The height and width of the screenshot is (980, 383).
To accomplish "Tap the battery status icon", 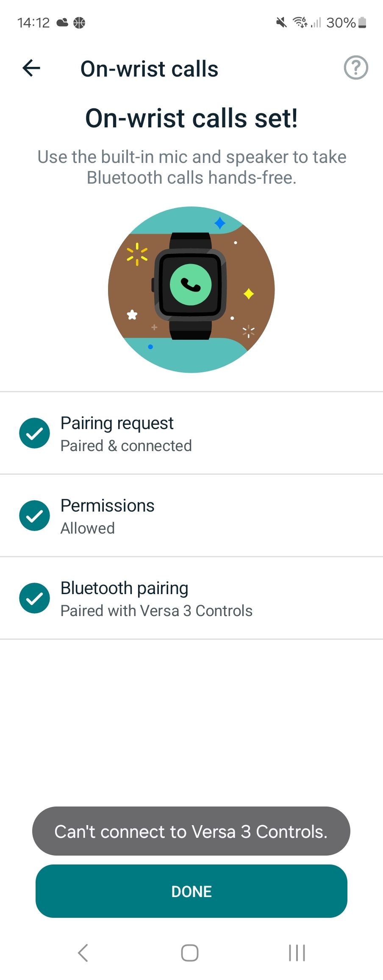I will pos(362,22).
